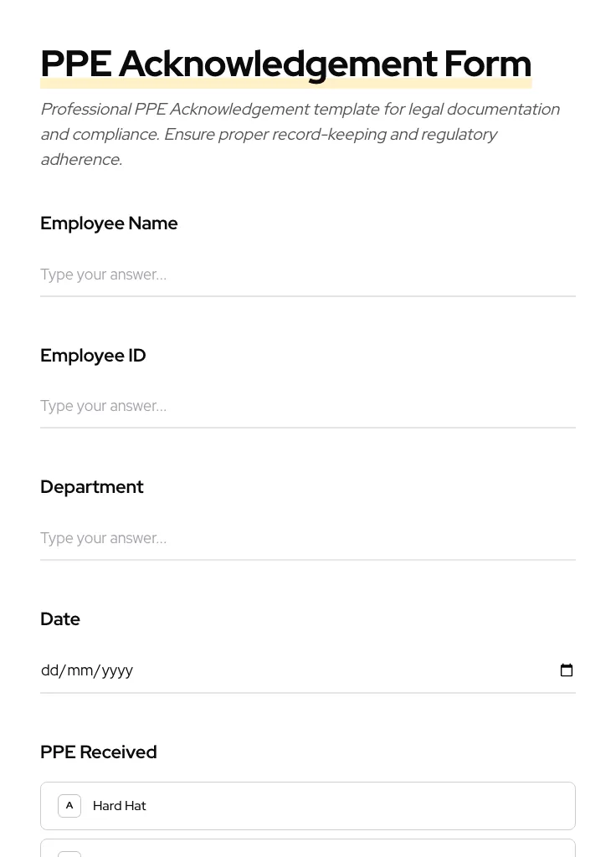Image resolution: width=616 pixels, height=857 pixels.
Task: Click the Department heading
Action: (x=92, y=486)
